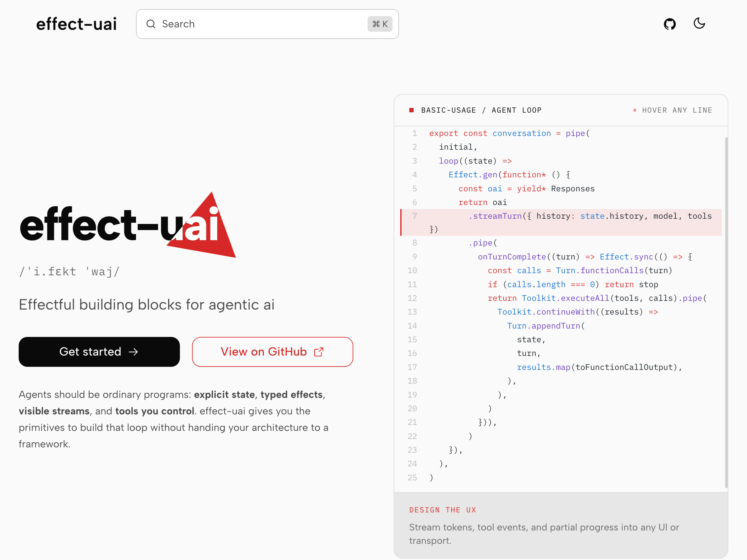Open the GitHub repository icon in header
747x560 pixels.
[670, 24]
